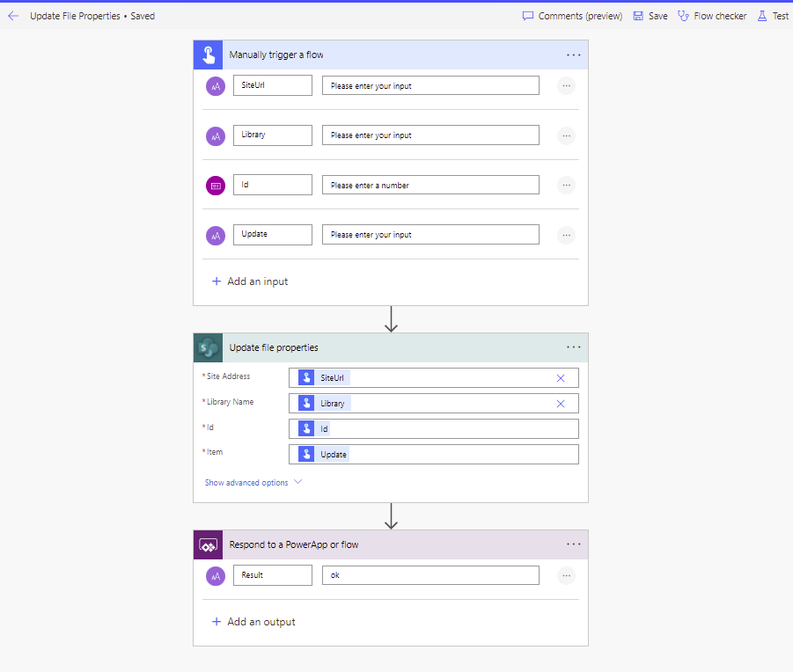Click inside the Id field of Update file properties
Viewport: 793px width, 672px height.
pyautogui.click(x=433, y=429)
